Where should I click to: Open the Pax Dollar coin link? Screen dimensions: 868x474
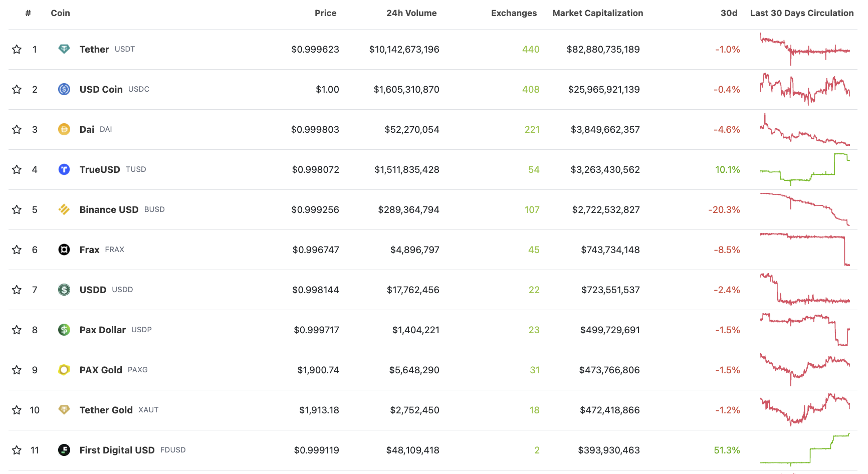tap(103, 330)
